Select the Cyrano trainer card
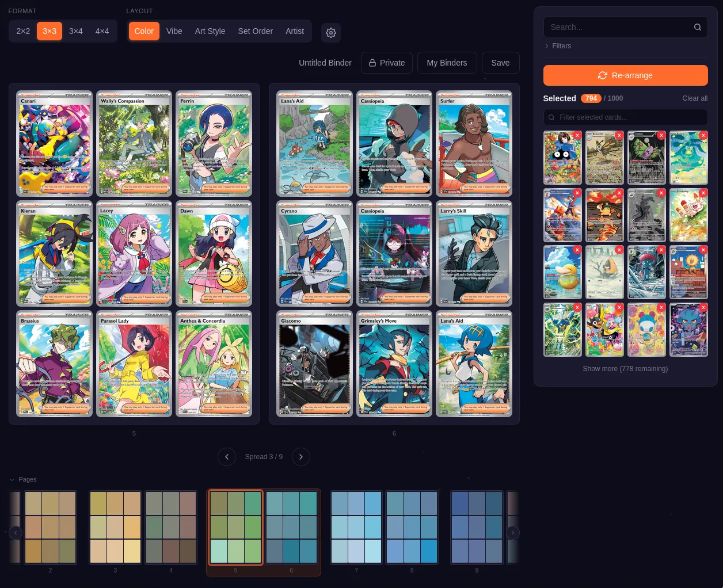This screenshot has height=588, width=723. pos(314,254)
